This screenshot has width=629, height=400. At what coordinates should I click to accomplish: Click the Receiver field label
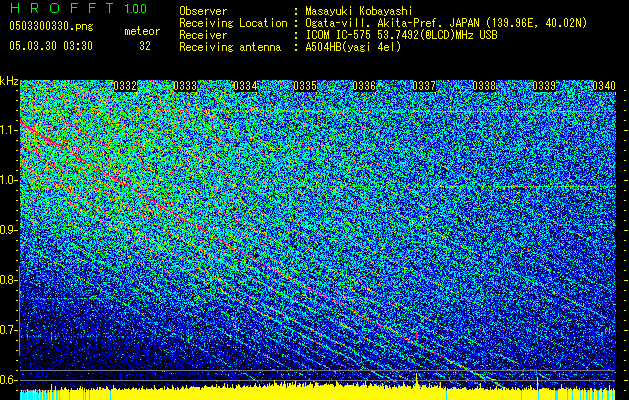[x=203, y=35]
